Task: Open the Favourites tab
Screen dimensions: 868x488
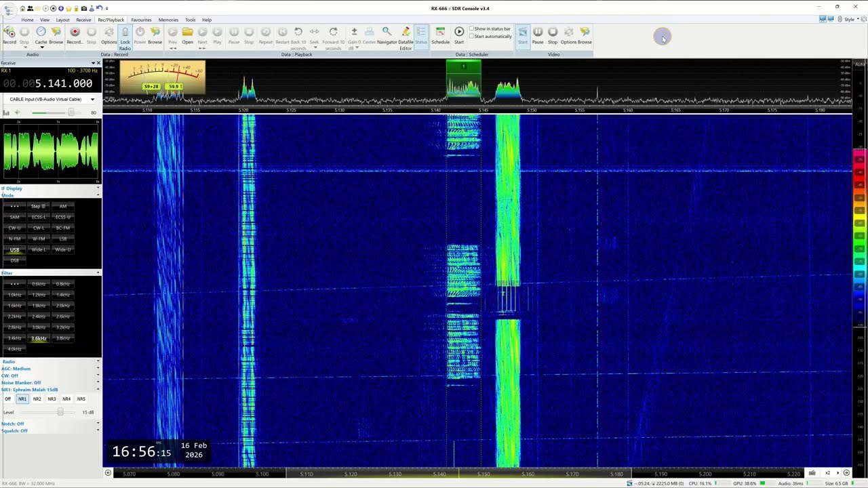Action: click(141, 20)
